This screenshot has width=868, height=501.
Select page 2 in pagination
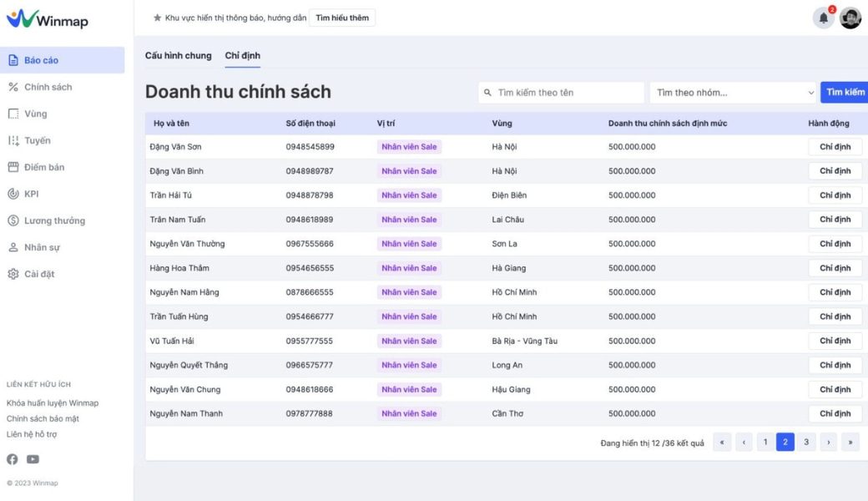pos(785,442)
